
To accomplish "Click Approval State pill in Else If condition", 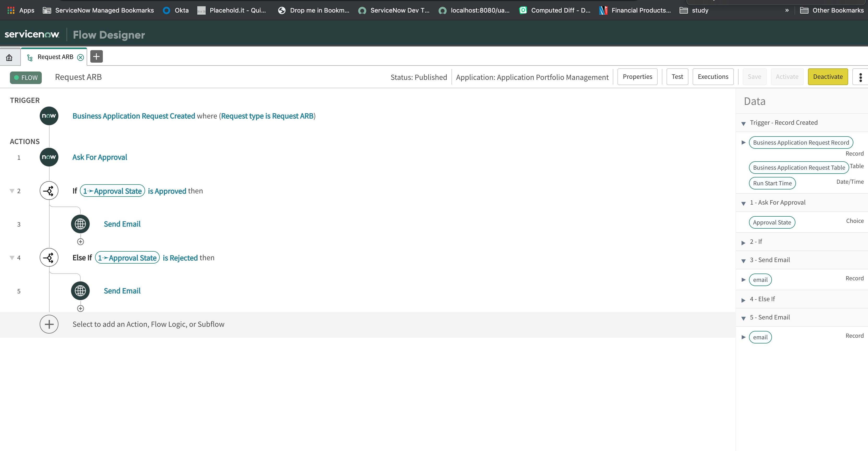I will point(127,258).
